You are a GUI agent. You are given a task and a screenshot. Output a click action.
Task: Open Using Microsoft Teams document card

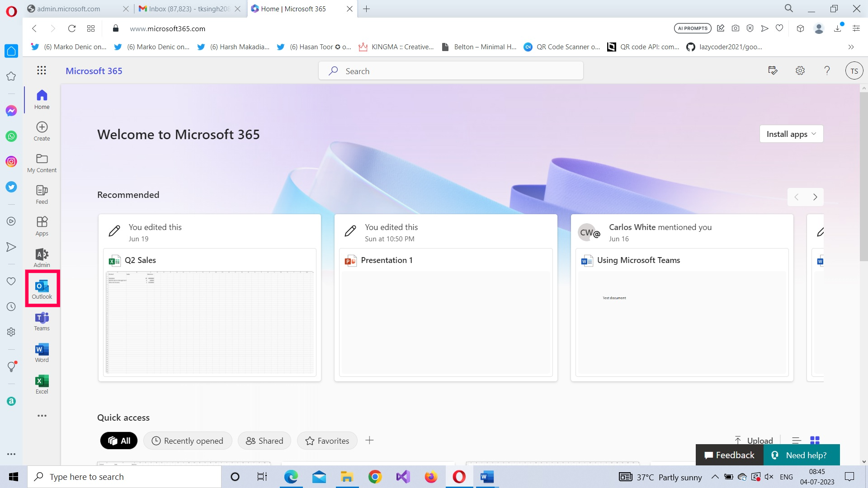pos(682,298)
